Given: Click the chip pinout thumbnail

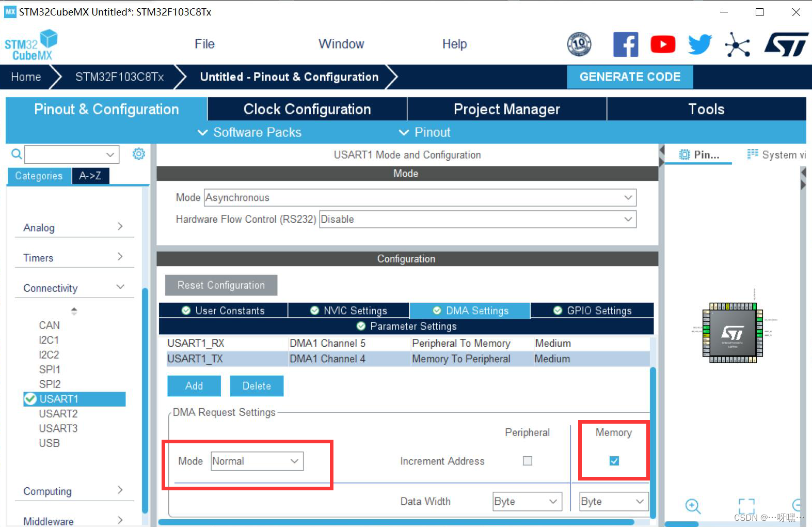Looking at the screenshot, I should pyautogui.click(x=733, y=332).
